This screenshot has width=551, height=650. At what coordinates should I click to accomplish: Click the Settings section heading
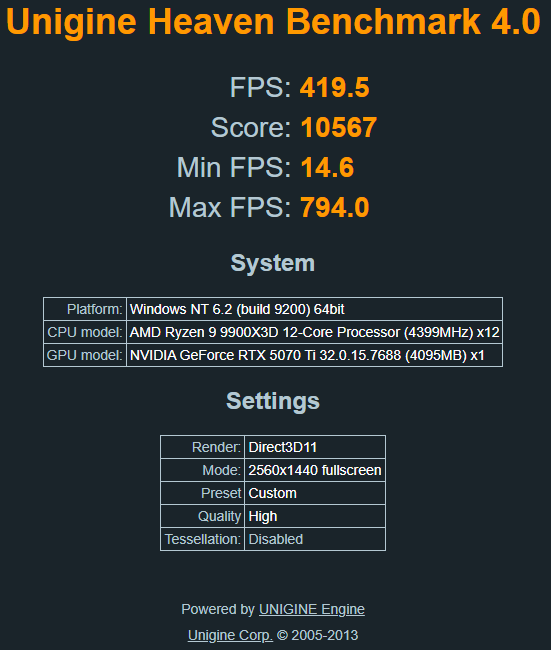[x=273, y=401]
